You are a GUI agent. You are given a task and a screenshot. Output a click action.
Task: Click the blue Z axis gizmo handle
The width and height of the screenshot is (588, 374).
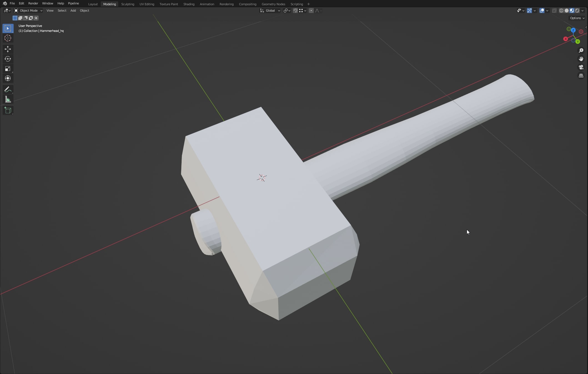[573, 30]
